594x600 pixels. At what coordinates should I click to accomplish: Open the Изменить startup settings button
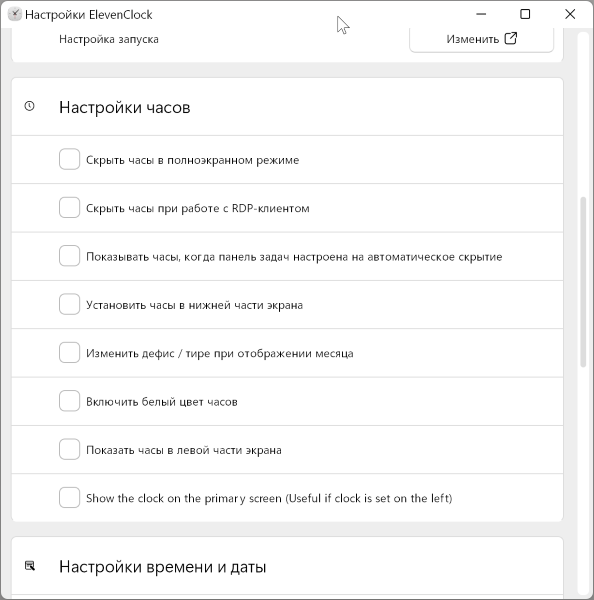tap(481, 39)
